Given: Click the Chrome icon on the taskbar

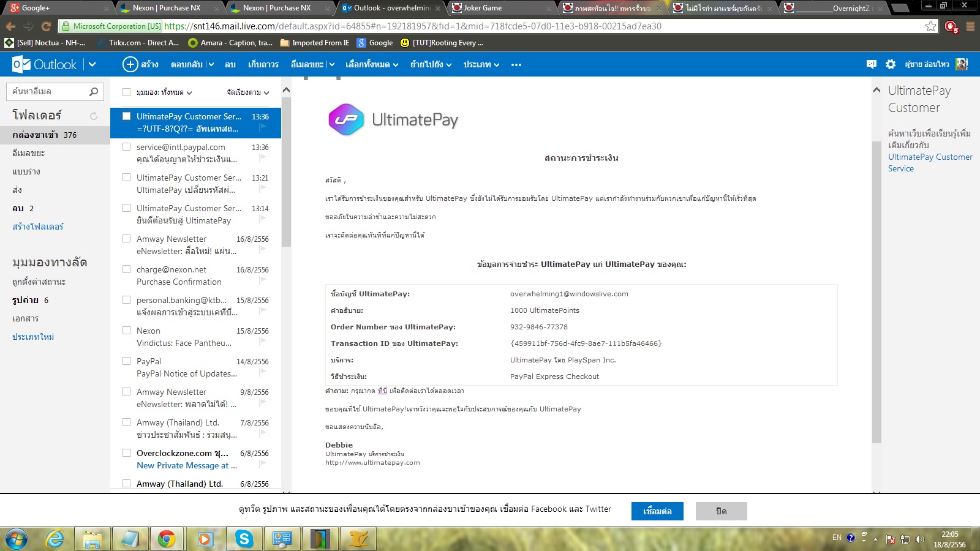Looking at the screenshot, I should [x=166, y=539].
